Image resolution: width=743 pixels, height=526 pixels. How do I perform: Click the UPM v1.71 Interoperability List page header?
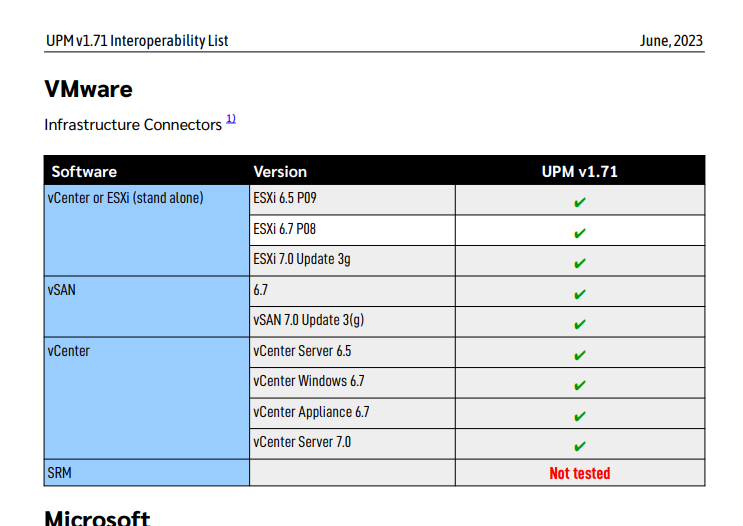pos(137,41)
